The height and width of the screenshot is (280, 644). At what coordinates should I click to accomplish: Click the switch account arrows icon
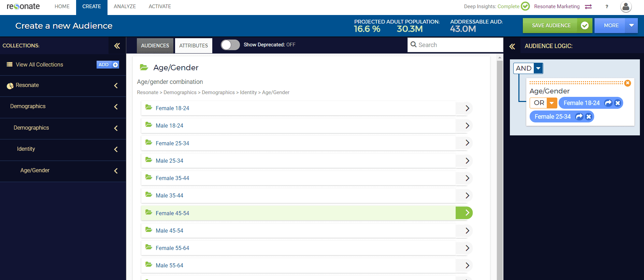click(x=588, y=6)
